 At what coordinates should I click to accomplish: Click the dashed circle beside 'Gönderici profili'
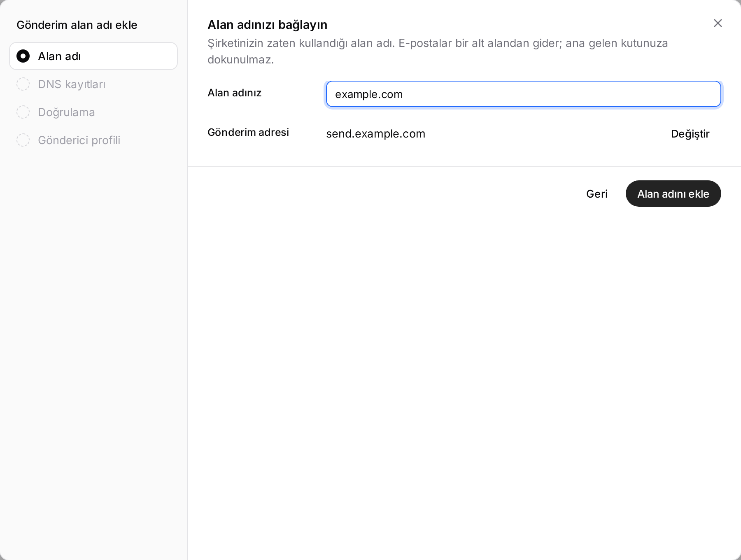tap(23, 140)
